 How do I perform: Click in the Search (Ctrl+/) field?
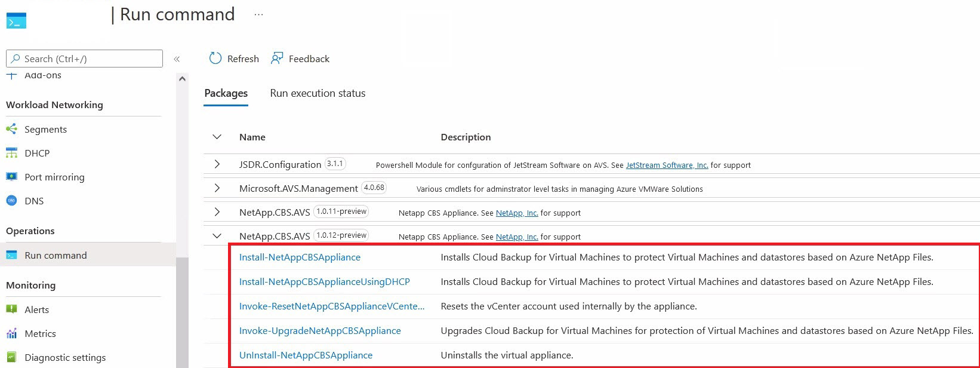click(x=84, y=59)
